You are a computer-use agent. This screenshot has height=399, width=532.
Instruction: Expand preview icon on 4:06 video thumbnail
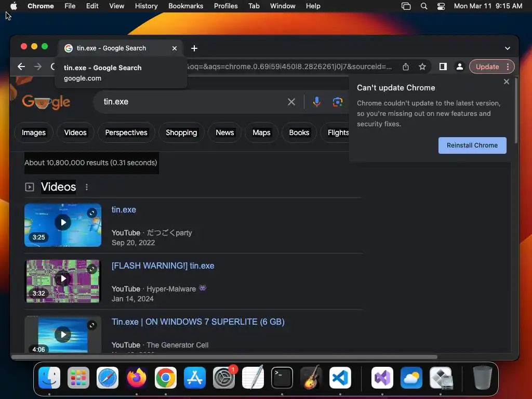pyautogui.click(x=92, y=325)
